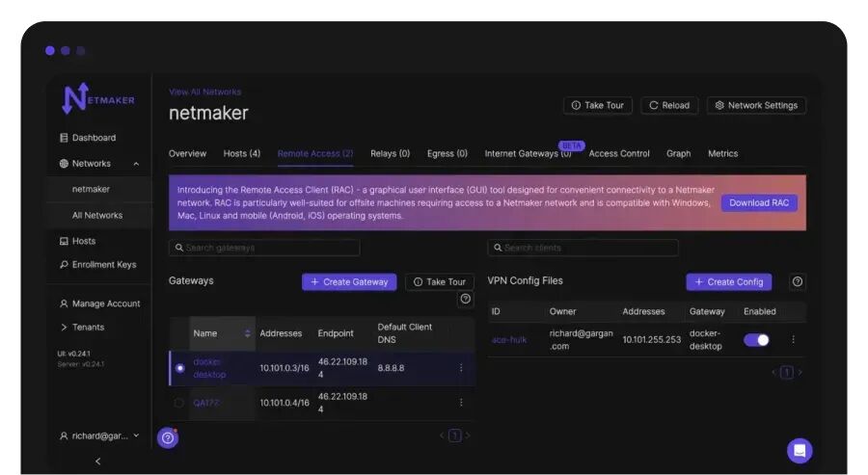Switch to the Relays (0) tab
Screen dimensions: 868x475
coord(391,154)
